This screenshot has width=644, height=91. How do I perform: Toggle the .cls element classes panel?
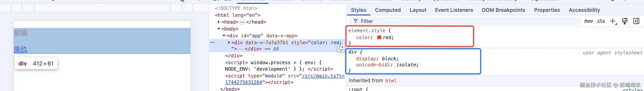click(600, 21)
